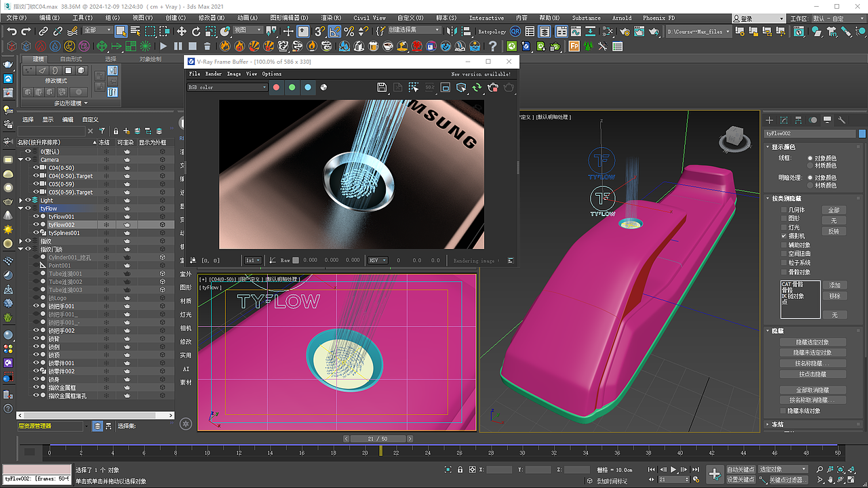Open the Utilities wrench tab in command panel

[842, 120]
